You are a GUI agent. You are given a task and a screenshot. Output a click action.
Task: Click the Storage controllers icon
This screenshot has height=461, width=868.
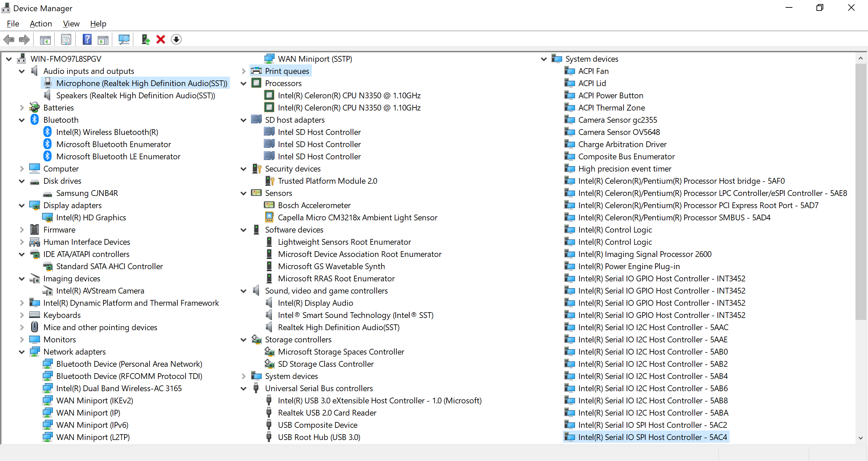pyautogui.click(x=256, y=339)
